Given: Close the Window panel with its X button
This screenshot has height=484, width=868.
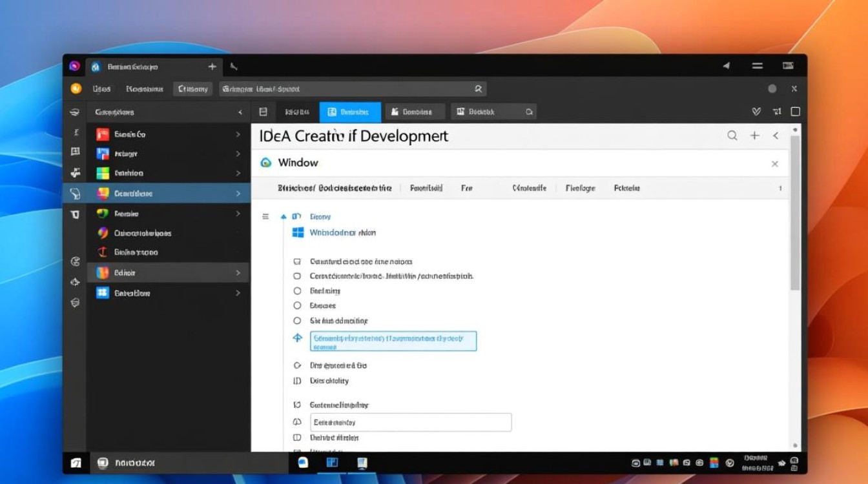Looking at the screenshot, I should (x=774, y=164).
